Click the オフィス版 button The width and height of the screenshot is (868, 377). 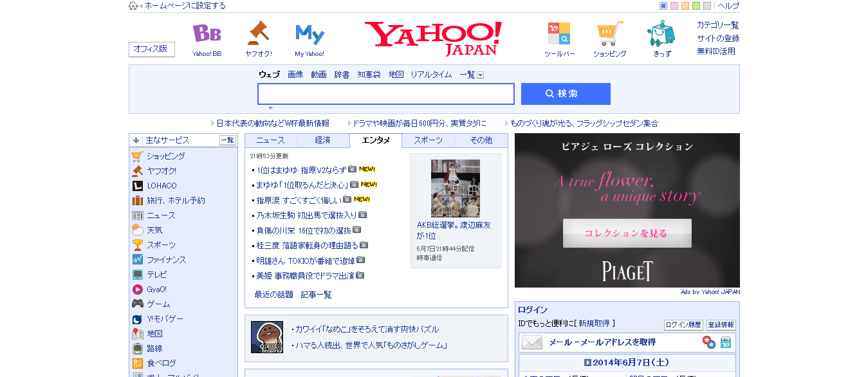click(152, 49)
